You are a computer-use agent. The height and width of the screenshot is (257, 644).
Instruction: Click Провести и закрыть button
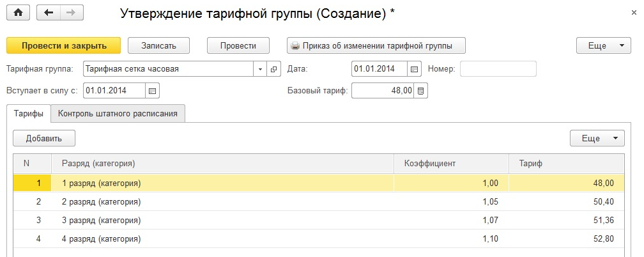tap(63, 45)
